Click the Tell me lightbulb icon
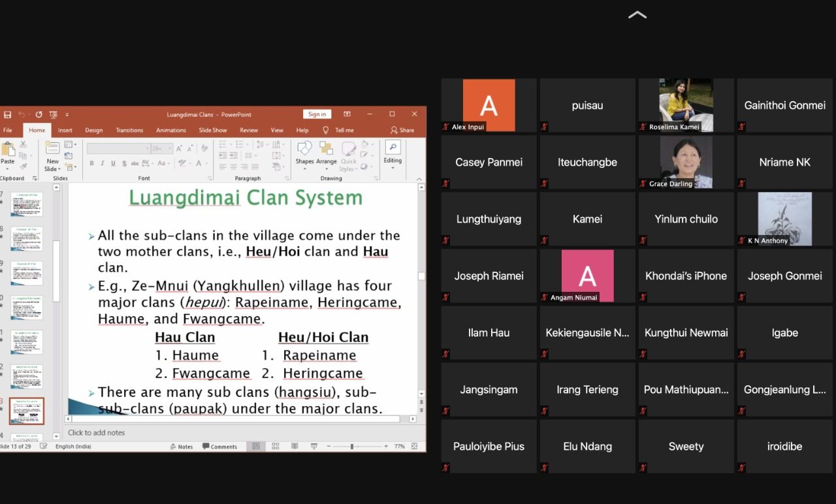This screenshot has width=836, height=504. (x=325, y=130)
